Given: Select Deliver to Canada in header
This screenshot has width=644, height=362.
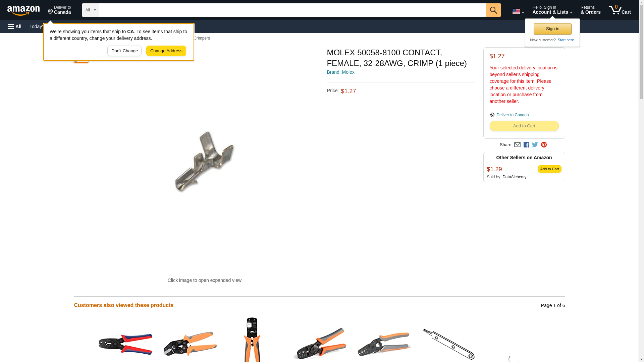Looking at the screenshot, I should (59, 10).
